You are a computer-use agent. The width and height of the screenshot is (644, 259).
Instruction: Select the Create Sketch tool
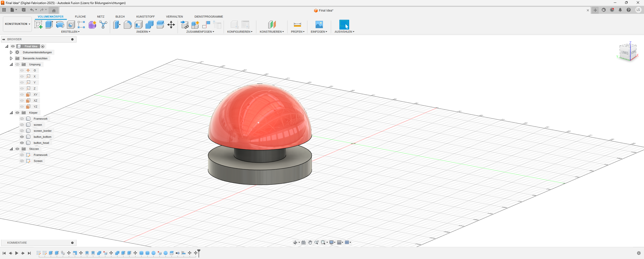click(38, 25)
